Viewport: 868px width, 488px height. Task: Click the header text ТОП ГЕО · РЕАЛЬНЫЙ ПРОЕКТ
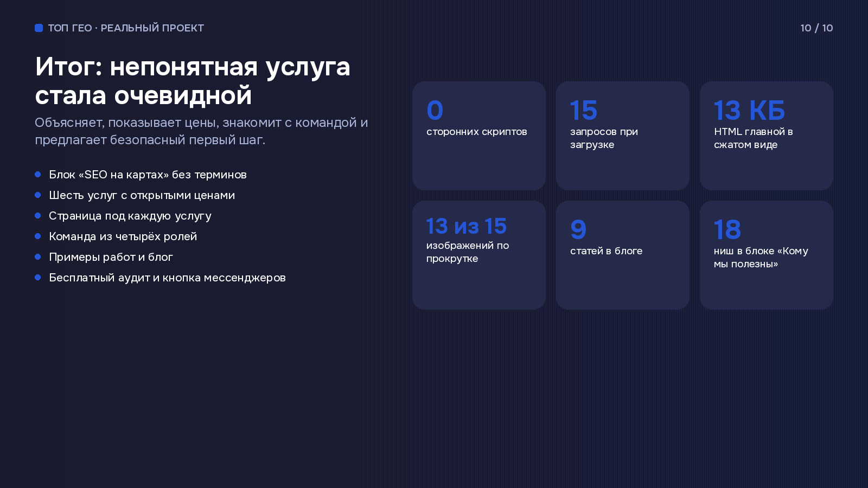click(126, 28)
